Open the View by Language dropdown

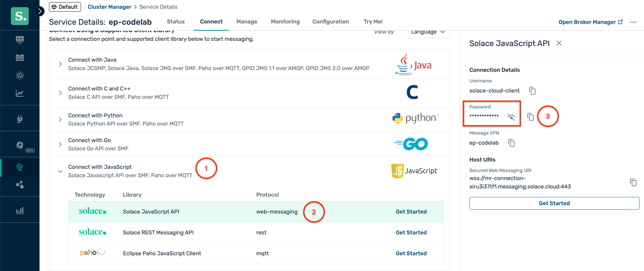point(428,32)
